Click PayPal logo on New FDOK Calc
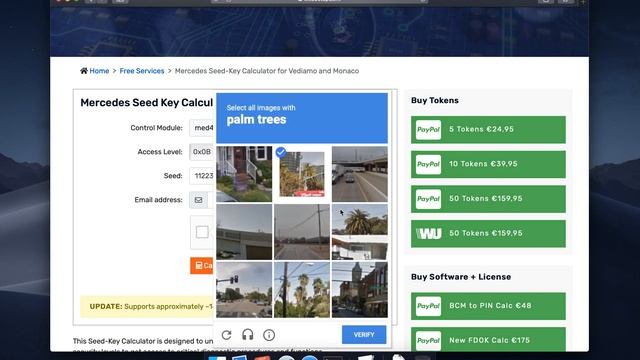The width and height of the screenshot is (640, 360). click(428, 340)
